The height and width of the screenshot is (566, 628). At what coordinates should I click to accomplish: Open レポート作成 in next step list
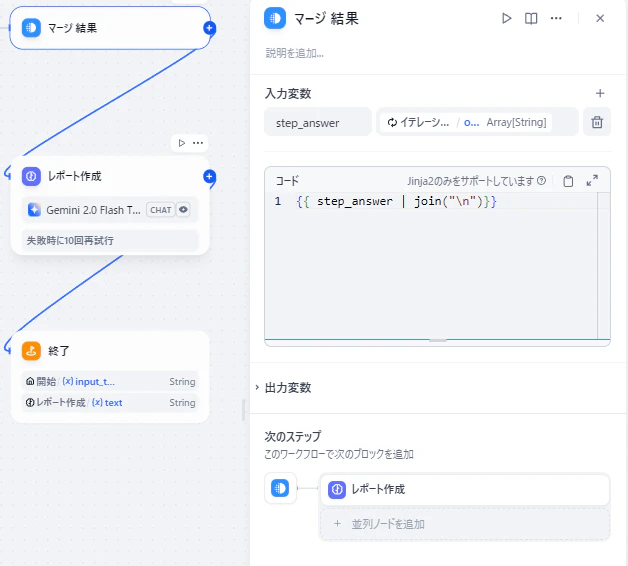click(465, 489)
